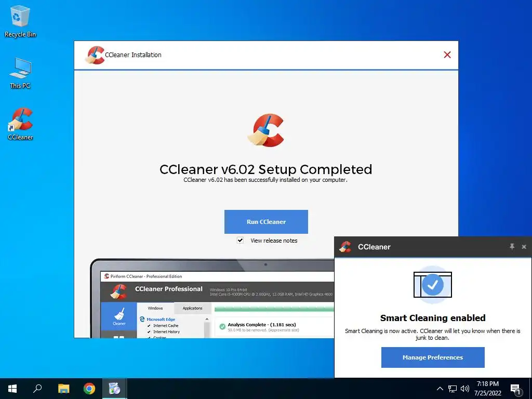
Task: Click the Smart Cleaning checkmark illustration
Action: pyautogui.click(x=433, y=285)
